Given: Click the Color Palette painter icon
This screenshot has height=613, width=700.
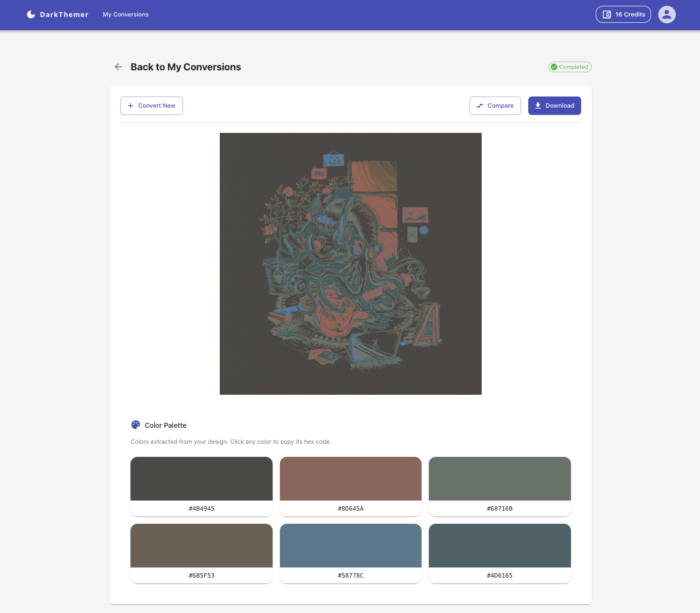Looking at the screenshot, I should (135, 424).
